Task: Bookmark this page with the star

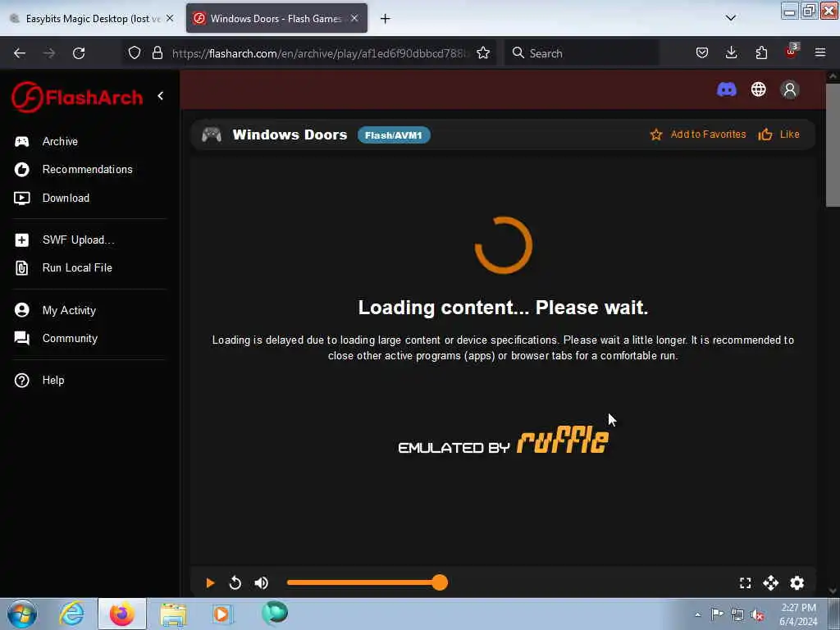Action: (x=483, y=53)
